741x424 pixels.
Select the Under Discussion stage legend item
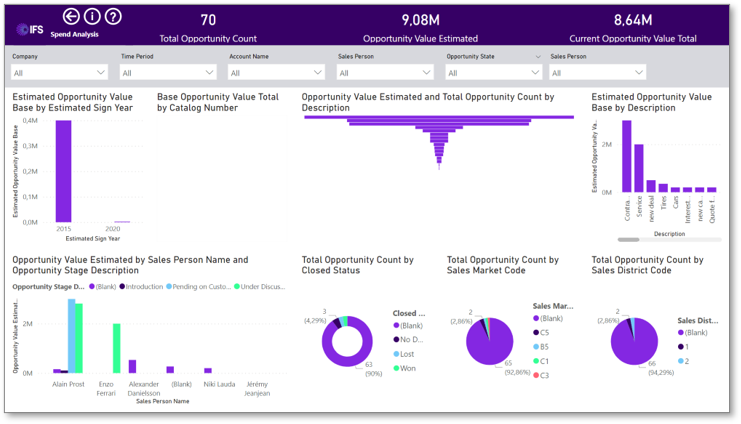(x=259, y=286)
